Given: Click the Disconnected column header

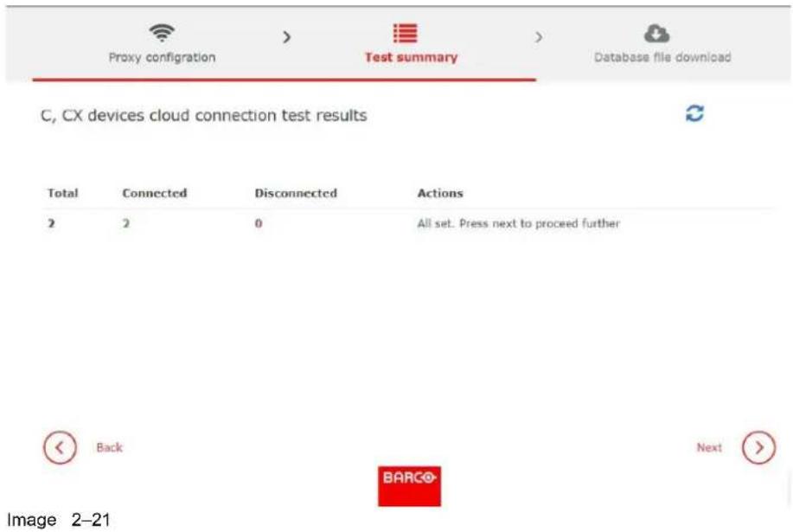Looking at the screenshot, I should (296, 193).
